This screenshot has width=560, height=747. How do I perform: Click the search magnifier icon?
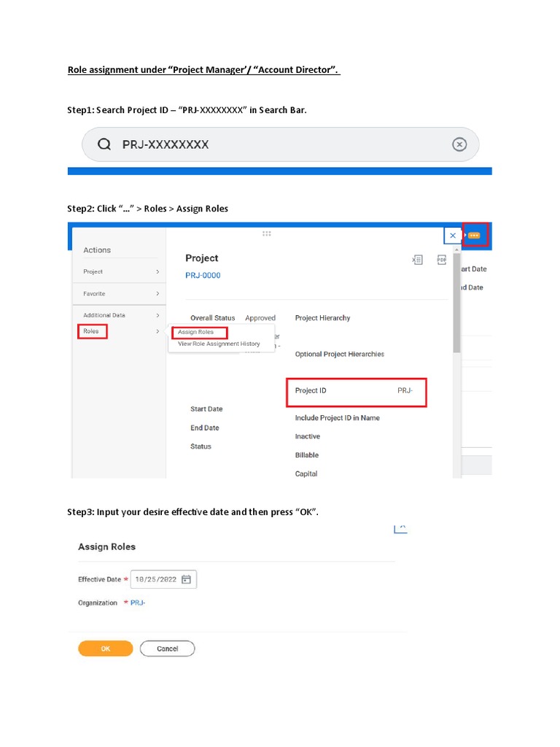104,144
